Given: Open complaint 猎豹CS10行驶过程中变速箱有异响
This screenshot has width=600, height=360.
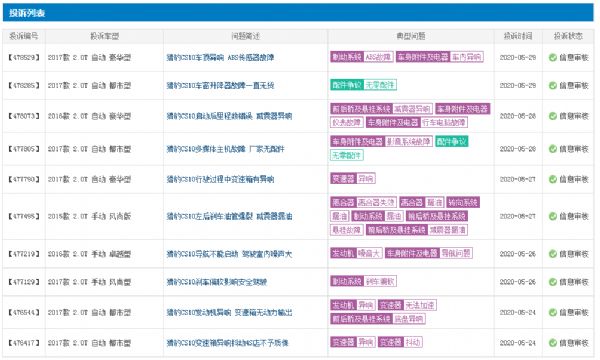Looking at the screenshot, I should (x=220, y=179).
